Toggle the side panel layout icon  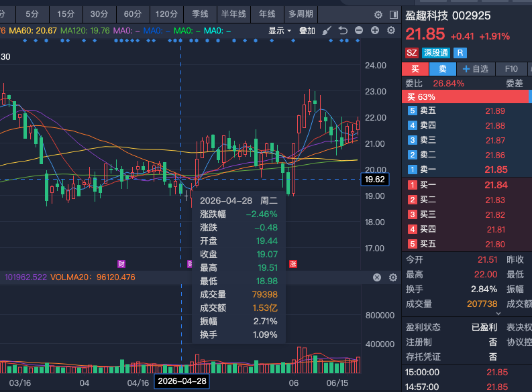point(394,15)
